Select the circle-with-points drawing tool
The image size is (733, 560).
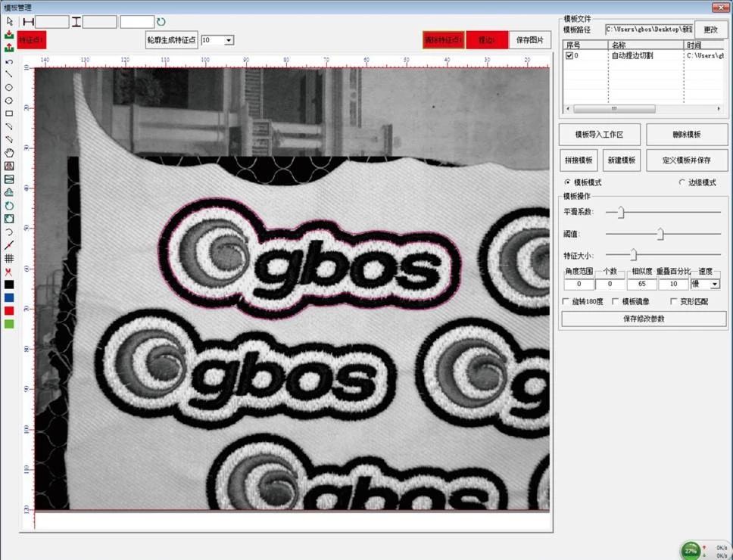(9, 101)
